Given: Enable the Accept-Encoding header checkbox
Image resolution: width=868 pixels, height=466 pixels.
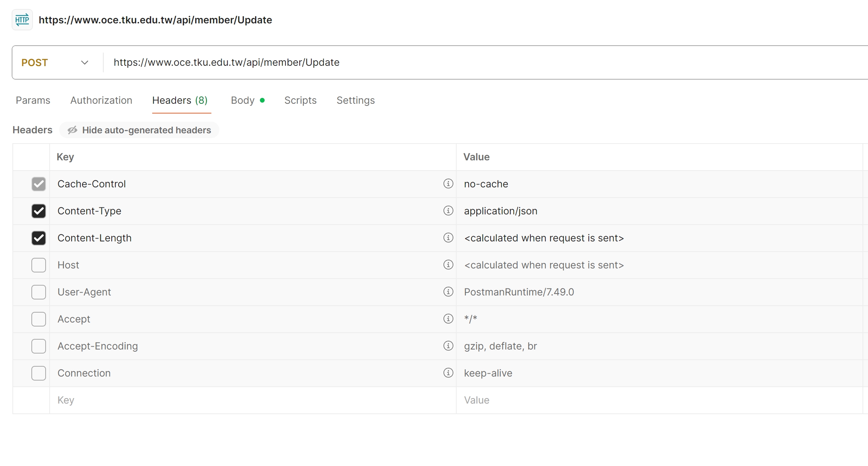Looking at the screenshot, I should [39, 346].
